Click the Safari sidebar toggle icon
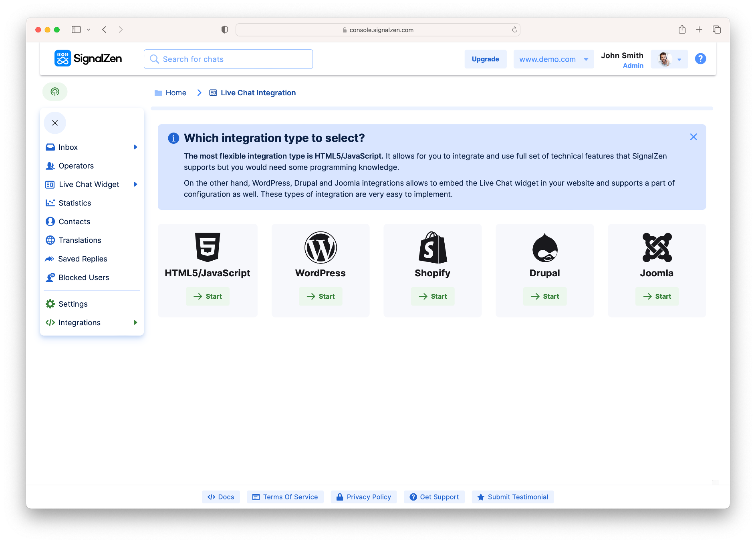This screenshot has height=543, width=756. [76, 30]
